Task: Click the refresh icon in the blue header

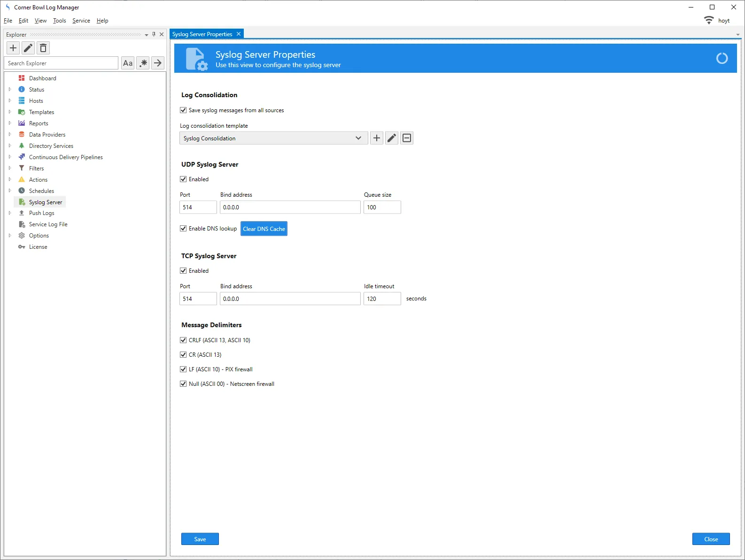Action: coord(722,58)
